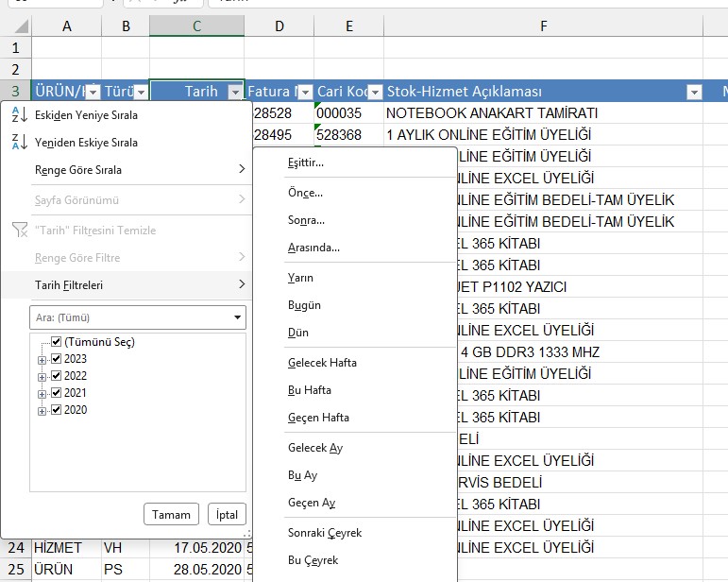Click the clear Tarih filter funnel icon

click(19, 231)
